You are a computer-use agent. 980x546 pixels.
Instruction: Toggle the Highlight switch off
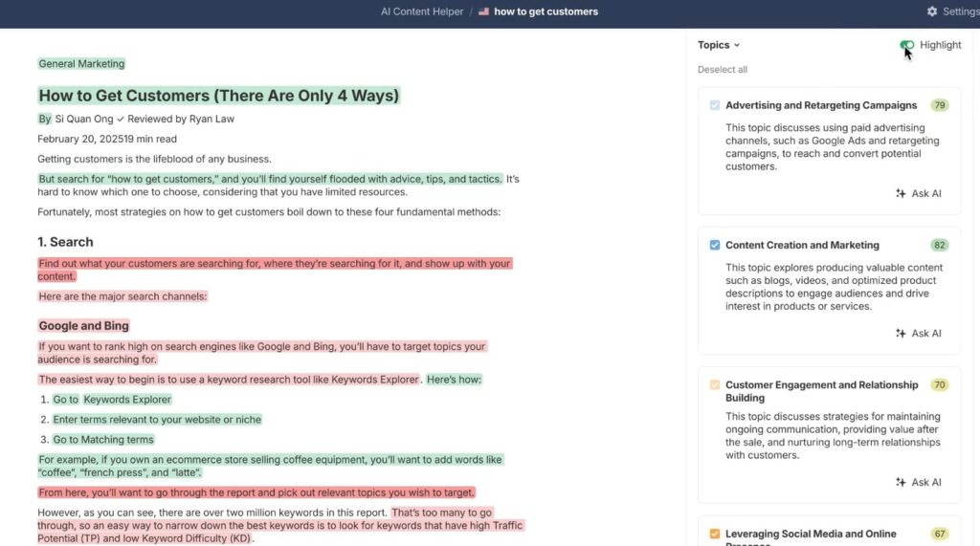(x=906, y=45)
